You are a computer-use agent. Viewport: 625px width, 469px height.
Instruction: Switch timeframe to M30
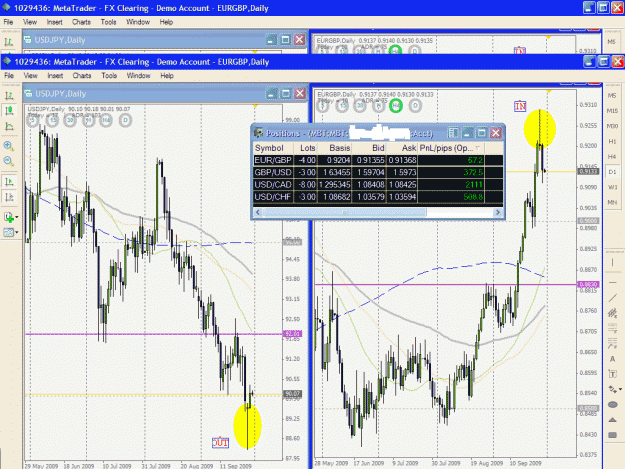612,126
